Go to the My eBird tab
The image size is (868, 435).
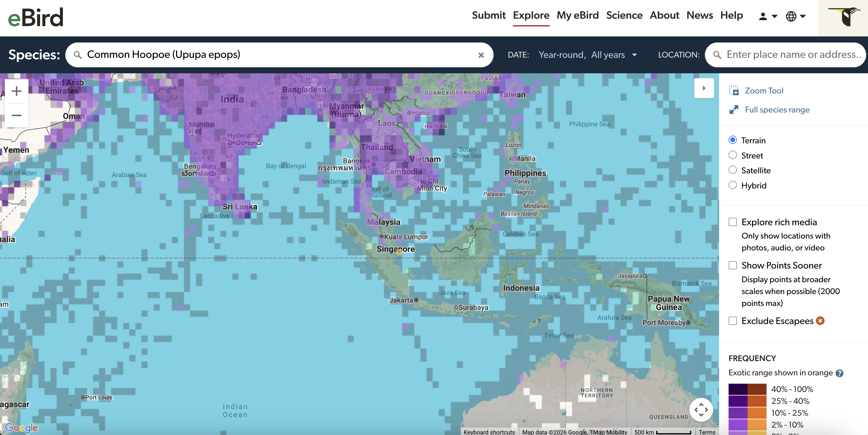click(x=578, y=15)
